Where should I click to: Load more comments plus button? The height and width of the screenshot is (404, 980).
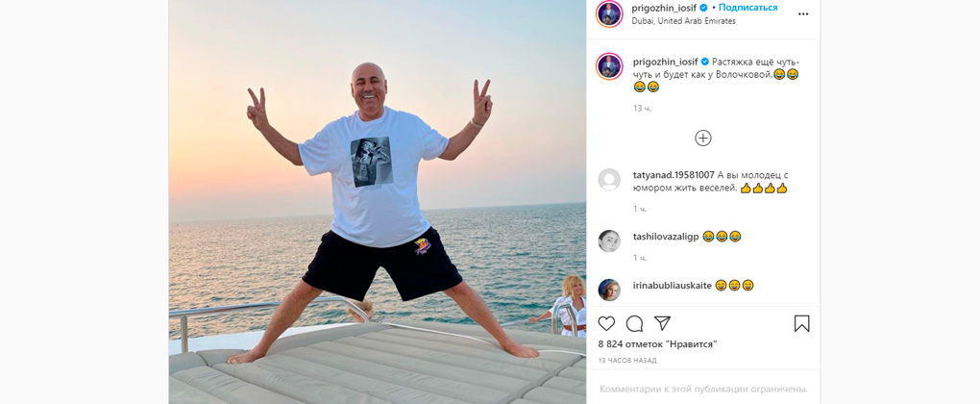pos(703,139)
